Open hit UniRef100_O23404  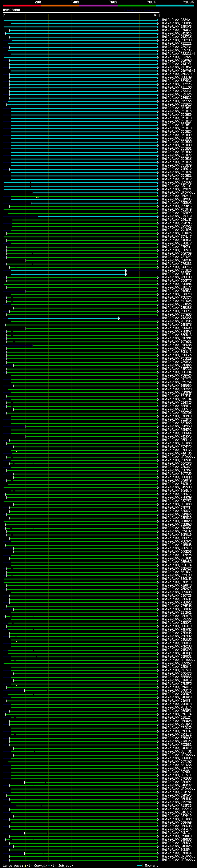pyautogui.click(x=177, y=20)
